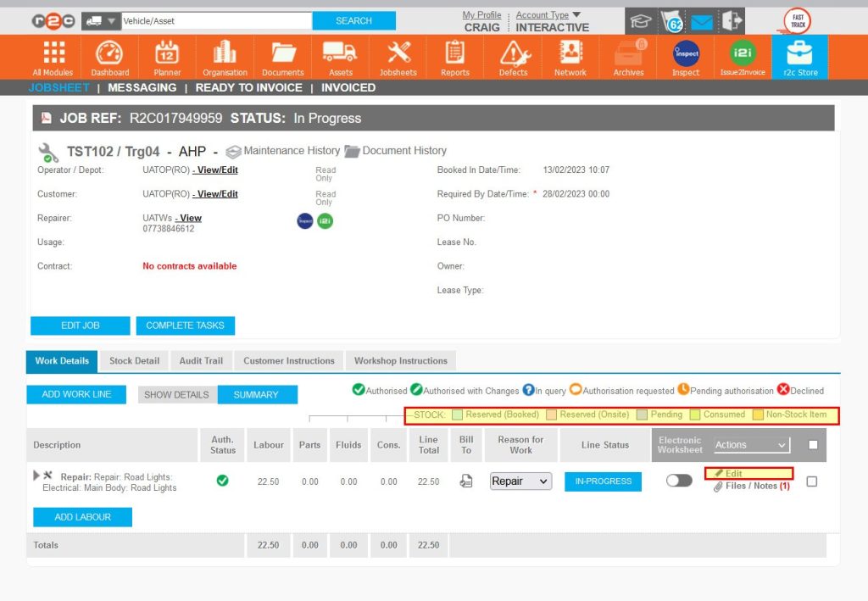Click the EDIT JOB button
868x601 pixels.
[x=80, y=325]
